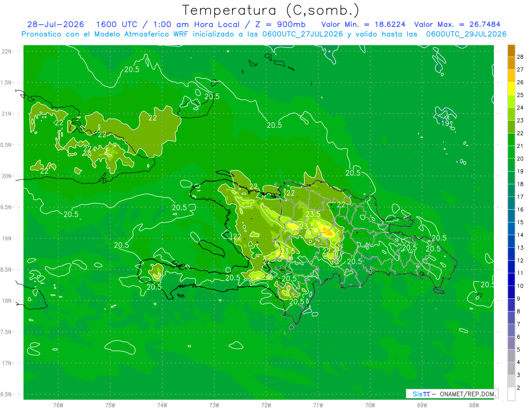
Task: Click the colorbar label "11"
Action: coord(520,273)
